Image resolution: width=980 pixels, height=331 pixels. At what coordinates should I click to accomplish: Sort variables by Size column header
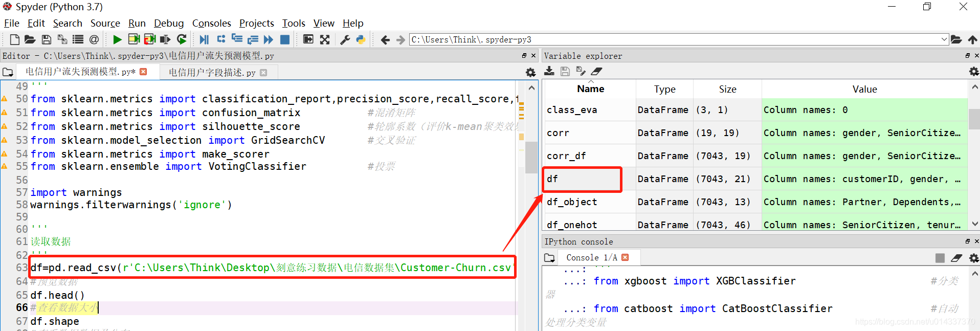[727, 89]
